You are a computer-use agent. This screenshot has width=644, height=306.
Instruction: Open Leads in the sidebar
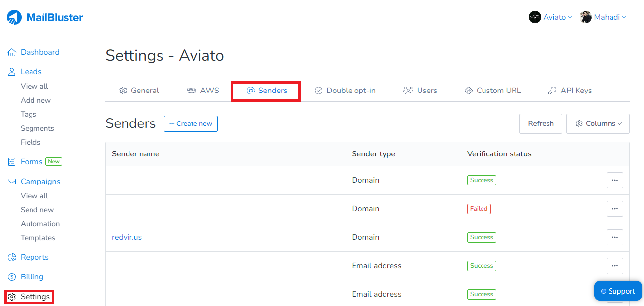(31, 72)
